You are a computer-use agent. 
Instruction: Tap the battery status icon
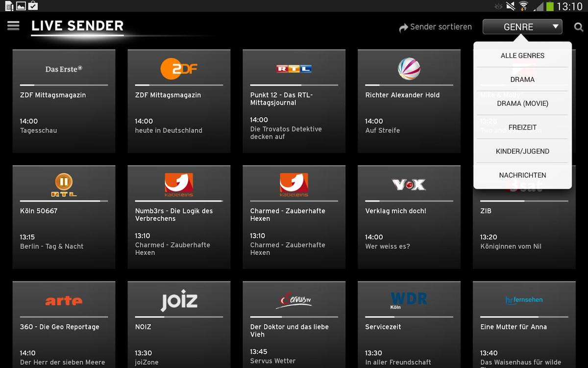[x=550, y=6]
